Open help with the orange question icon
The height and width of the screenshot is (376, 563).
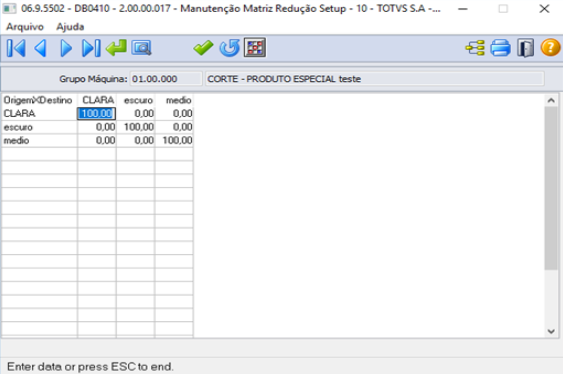(x=550, y=48)
